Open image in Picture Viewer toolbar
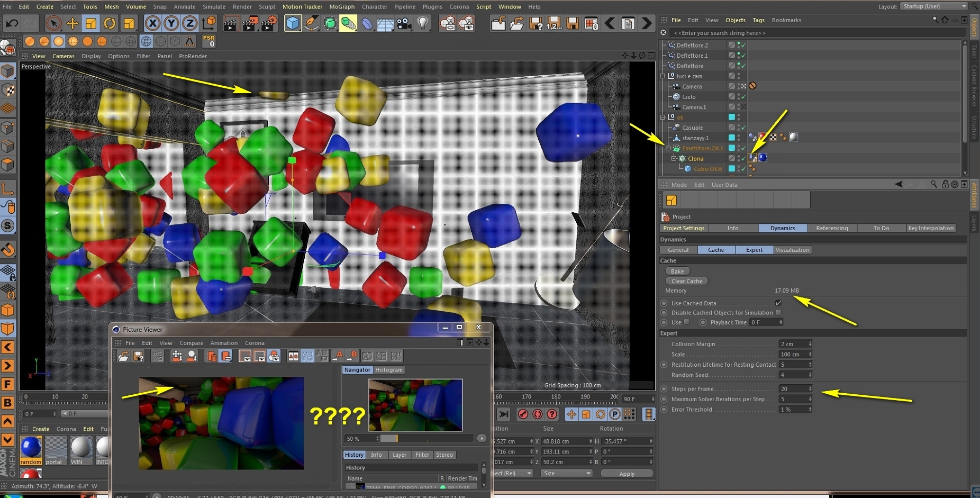The image size is (980, 498). pos(123,356)
